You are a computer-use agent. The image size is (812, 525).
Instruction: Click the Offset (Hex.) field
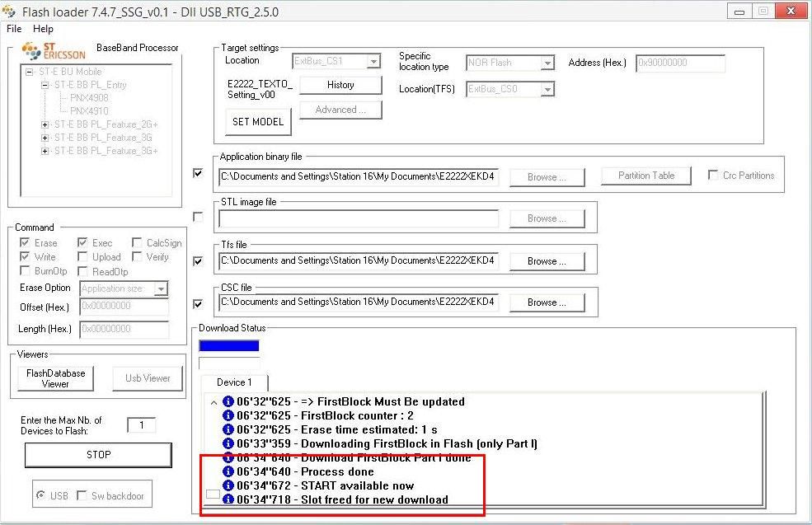[124, 307]
